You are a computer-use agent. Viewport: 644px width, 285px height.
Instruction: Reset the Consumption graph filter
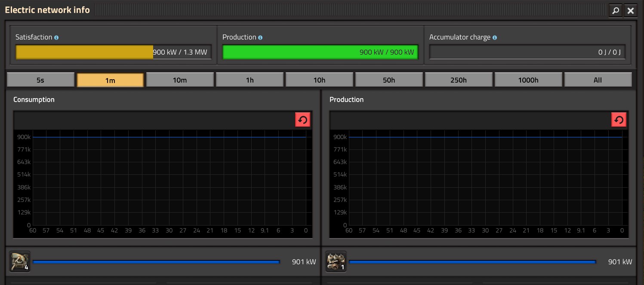pos(303,120)
